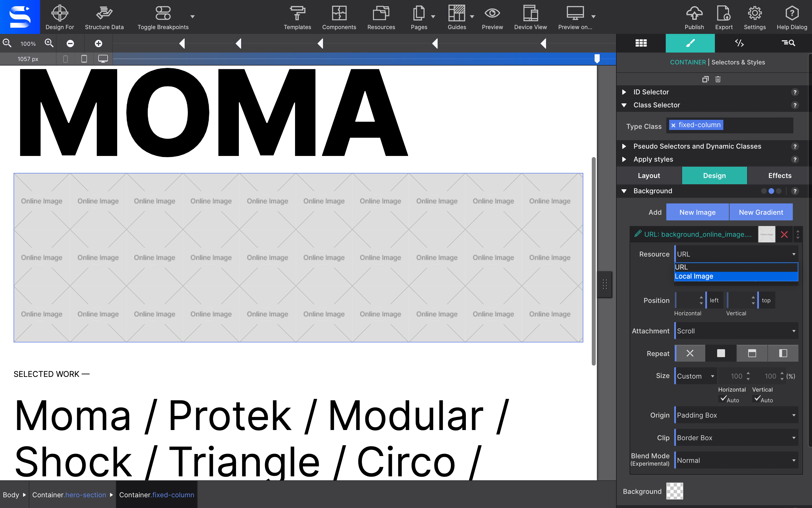Screen dimensions: 812x508
Task: Switch to the Effects tab
Action: (x=780, y=175)
